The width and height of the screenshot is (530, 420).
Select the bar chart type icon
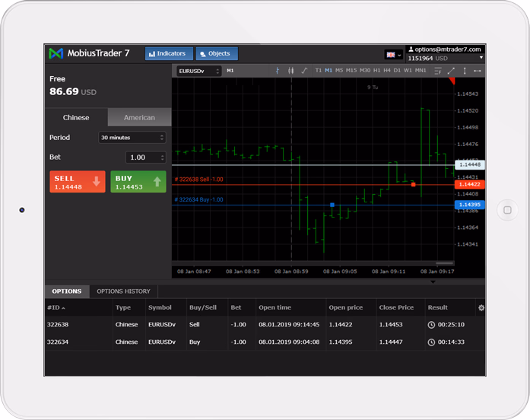tap(278, 71)
